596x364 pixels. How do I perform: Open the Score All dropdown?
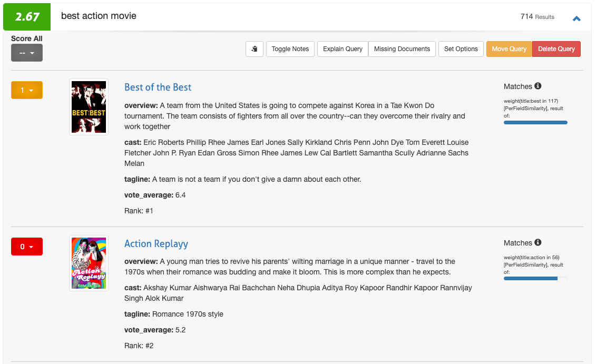click(27, 53)
